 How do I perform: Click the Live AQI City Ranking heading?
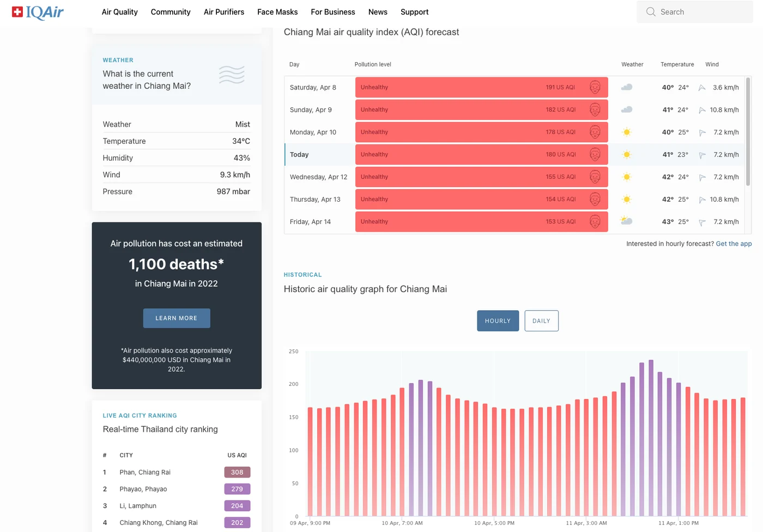point(140,416)
